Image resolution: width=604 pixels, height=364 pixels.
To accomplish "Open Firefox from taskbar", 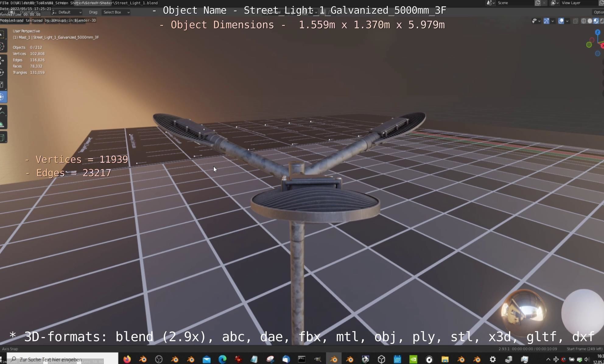I will 127,359.
